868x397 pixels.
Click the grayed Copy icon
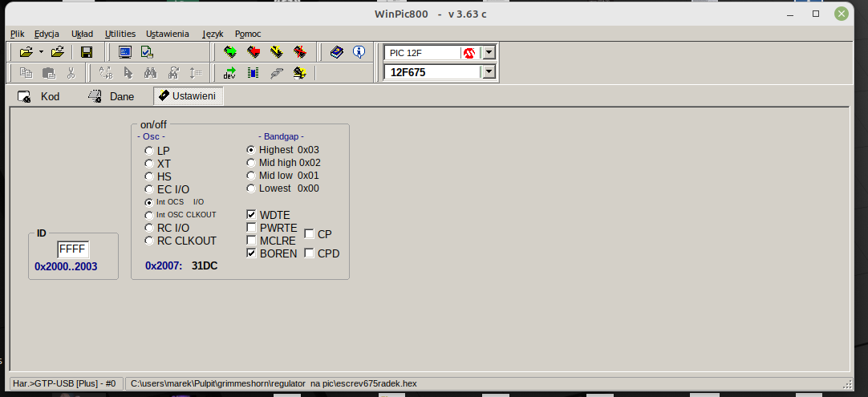(26, 72)
